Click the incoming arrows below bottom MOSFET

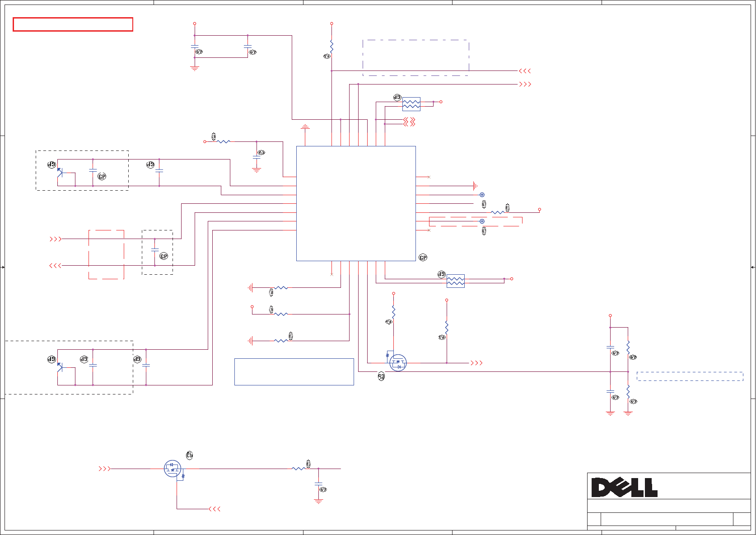(215, 509)
